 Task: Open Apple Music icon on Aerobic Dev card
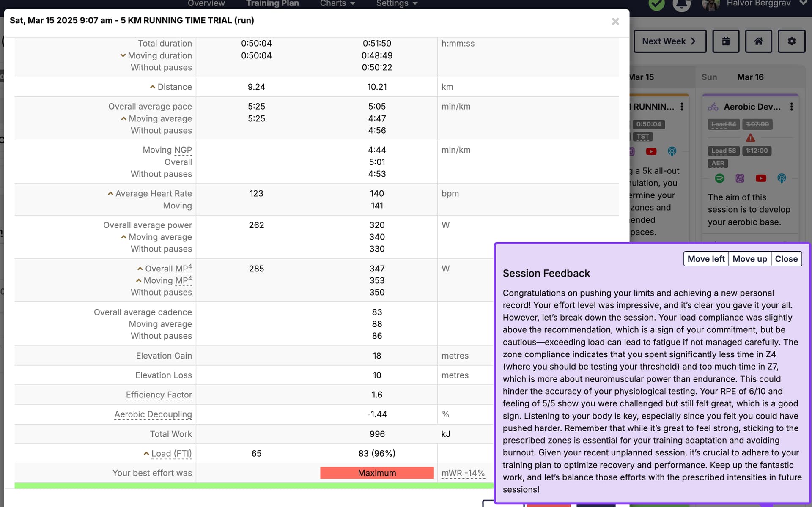(x=740, y=178)
